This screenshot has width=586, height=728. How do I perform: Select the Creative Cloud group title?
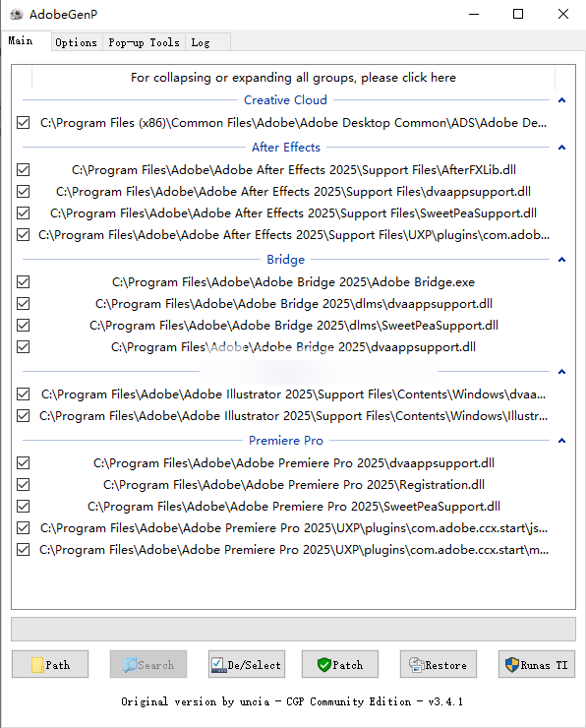click(x=285, y=100)
